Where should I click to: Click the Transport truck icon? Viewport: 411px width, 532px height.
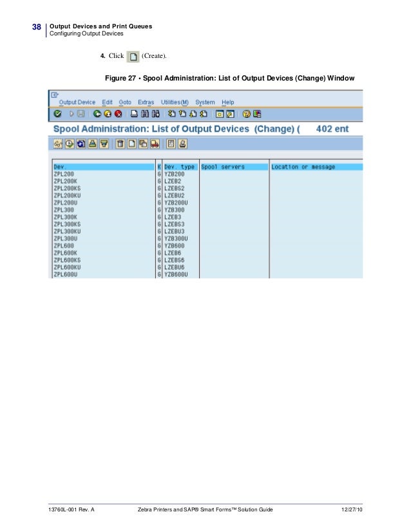tap(155, 144)
